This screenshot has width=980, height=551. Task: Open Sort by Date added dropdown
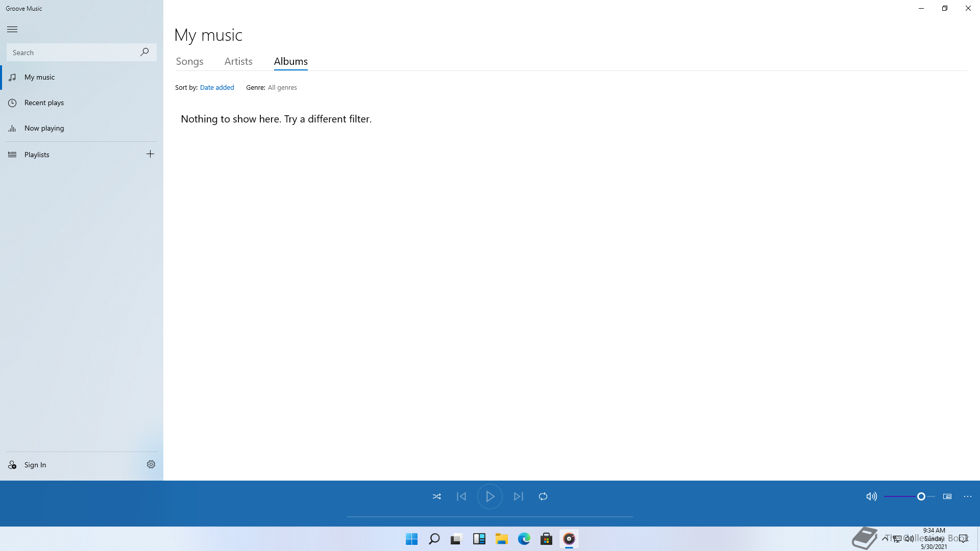point(217,87)
